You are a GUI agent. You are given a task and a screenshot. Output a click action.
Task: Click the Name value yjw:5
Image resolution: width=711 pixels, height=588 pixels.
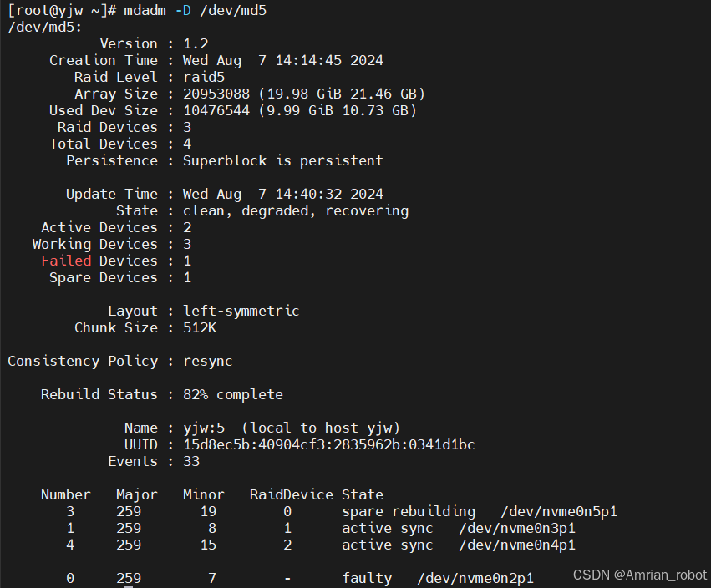point(204,428)
